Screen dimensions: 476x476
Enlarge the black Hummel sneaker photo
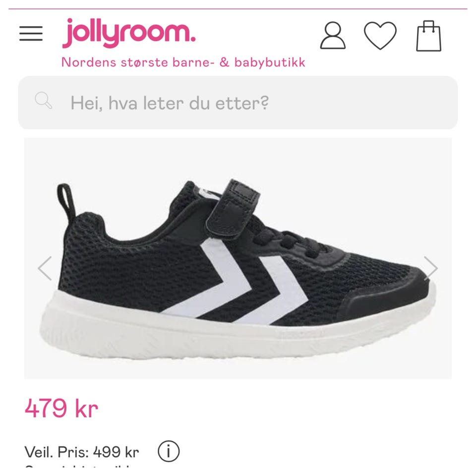(238, 258)
